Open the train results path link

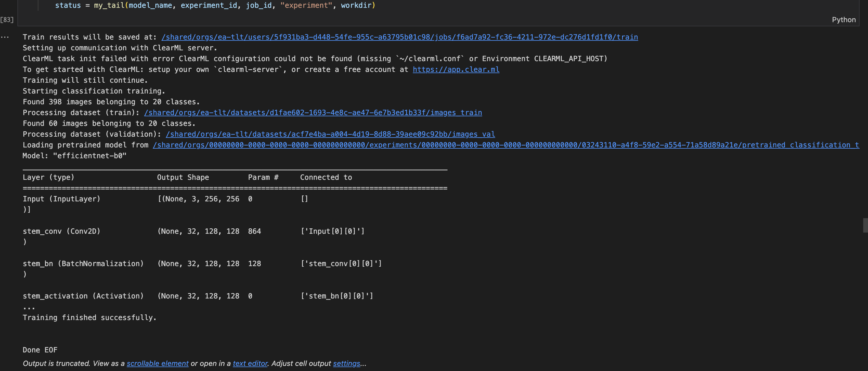[x=400, y=37]
